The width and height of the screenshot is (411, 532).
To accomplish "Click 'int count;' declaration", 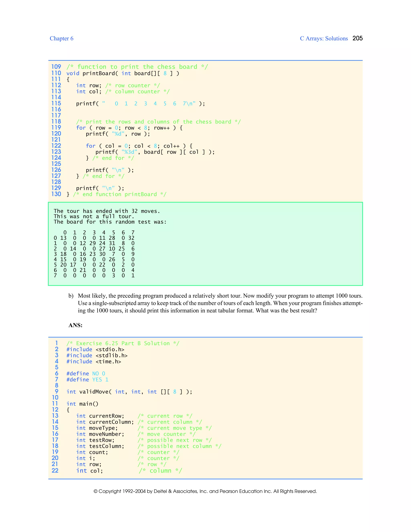I will tap(92, 452).
